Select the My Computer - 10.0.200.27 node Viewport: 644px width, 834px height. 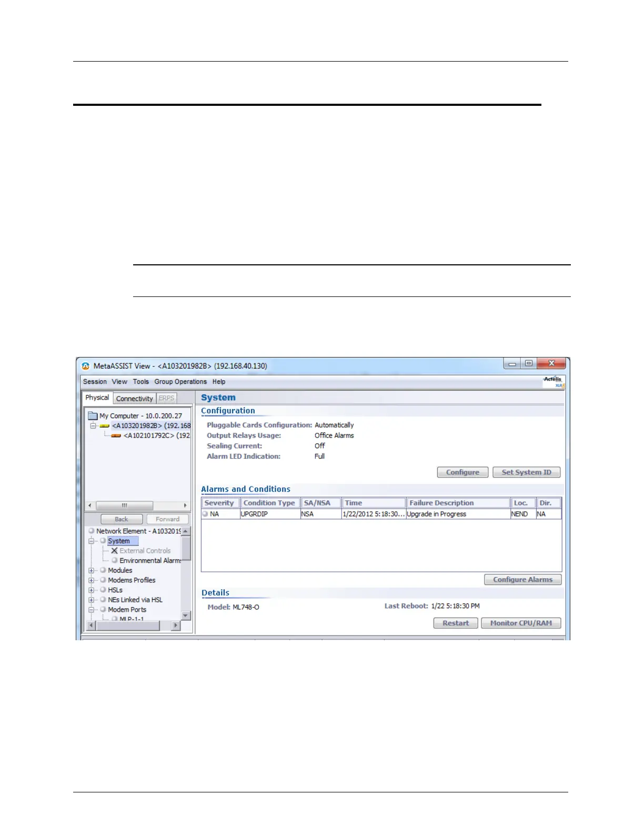click(x=140, y=416)
